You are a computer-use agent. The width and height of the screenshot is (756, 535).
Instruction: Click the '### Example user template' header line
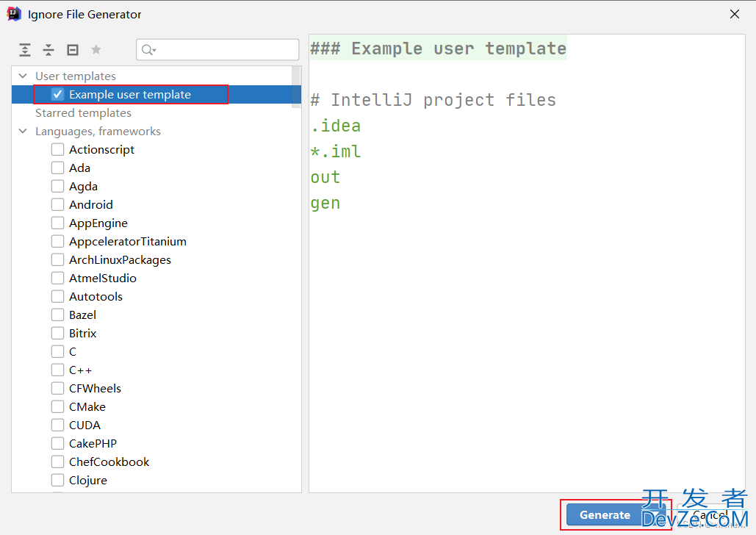coord(438,49)
